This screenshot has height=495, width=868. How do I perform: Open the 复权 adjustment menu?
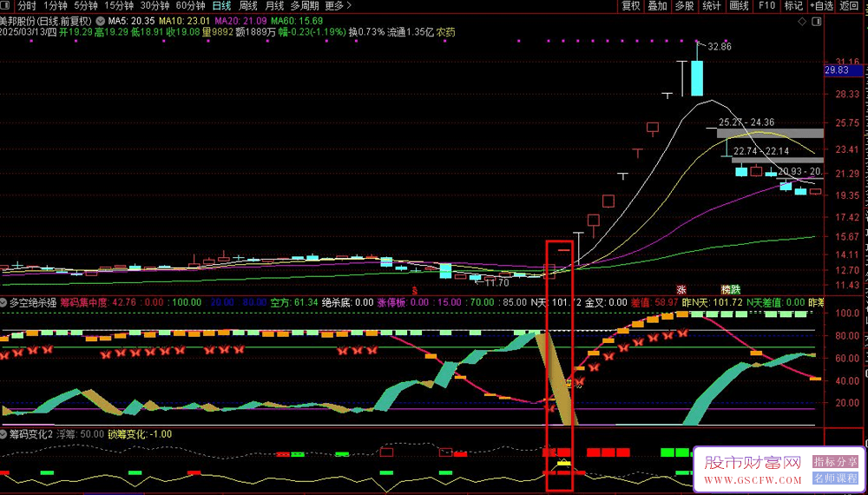click(630, 6)
